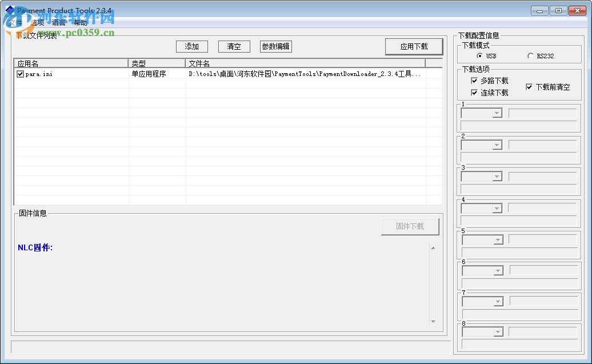Click the Payment Product Tools title bar icon
The height and width of the screenshot is (364, 592).
click(x=9, y=10)
